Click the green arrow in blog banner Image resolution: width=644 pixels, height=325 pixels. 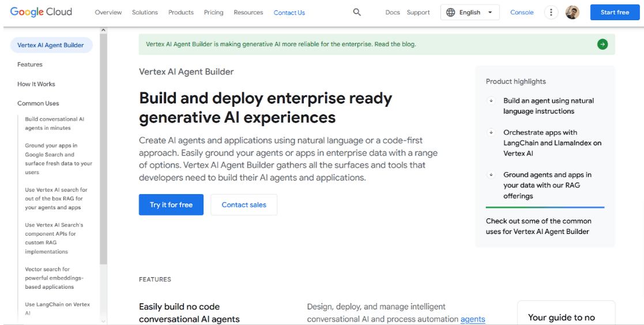click(602, 44)
